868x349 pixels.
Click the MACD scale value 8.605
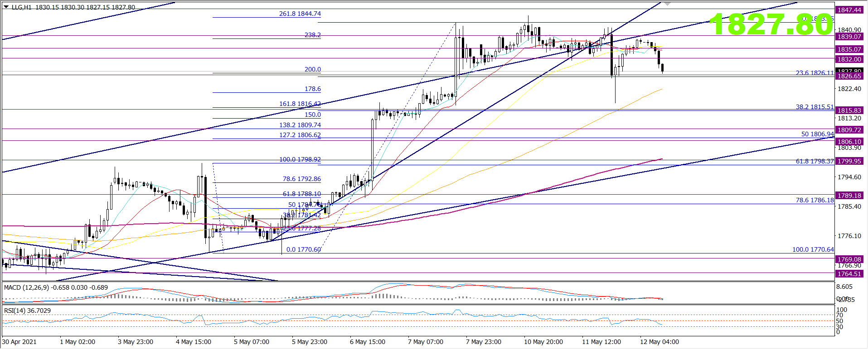pos(844,287)
